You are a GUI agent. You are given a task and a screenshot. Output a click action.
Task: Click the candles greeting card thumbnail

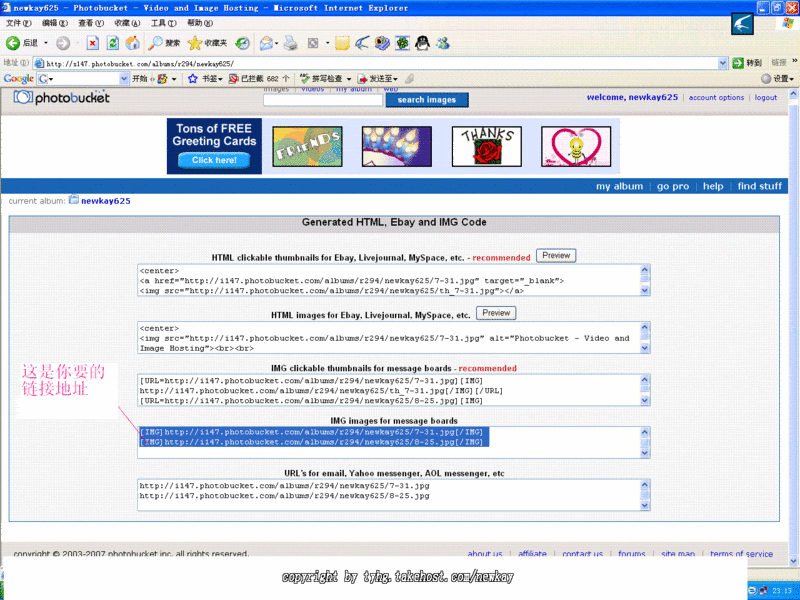pyautogui.click(x=396, y=146)
